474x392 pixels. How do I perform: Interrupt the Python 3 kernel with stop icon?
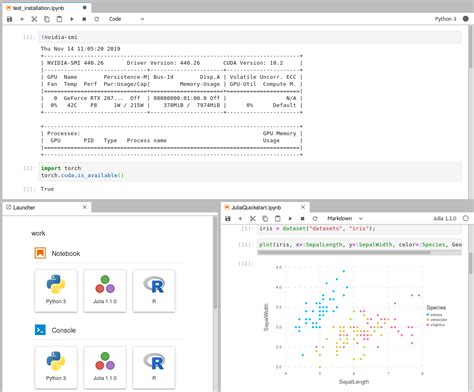pyautogui.click(x=84, y=19)
